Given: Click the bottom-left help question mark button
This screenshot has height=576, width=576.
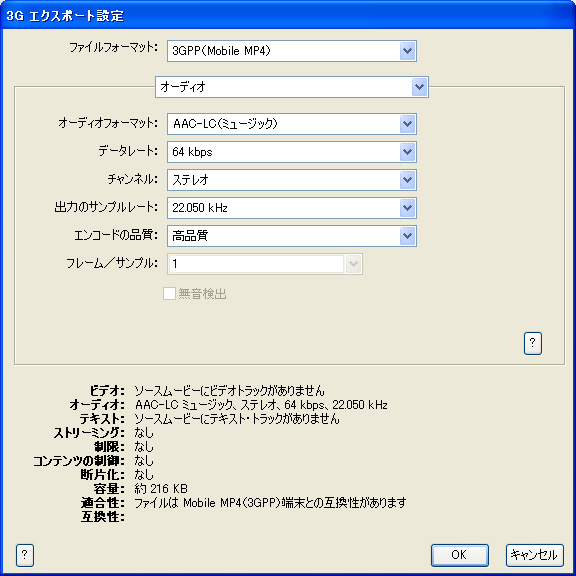Looking at the screenshot, I should tap(25, 555).
